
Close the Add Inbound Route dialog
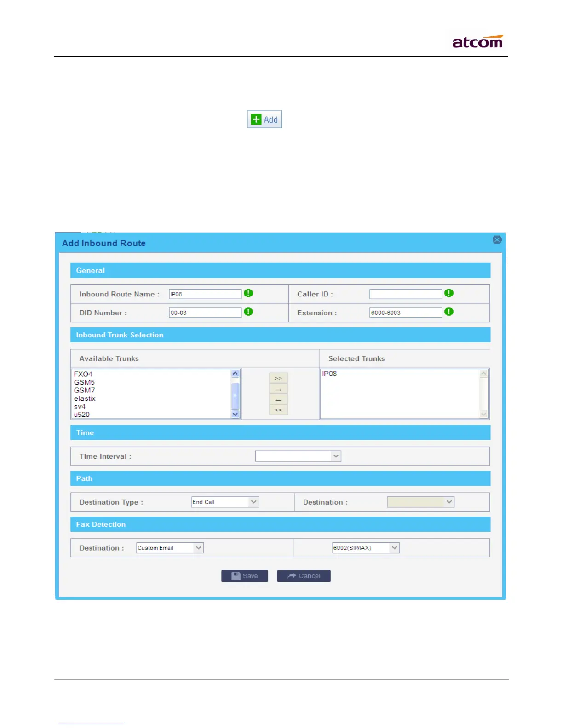tap(497, 239)
